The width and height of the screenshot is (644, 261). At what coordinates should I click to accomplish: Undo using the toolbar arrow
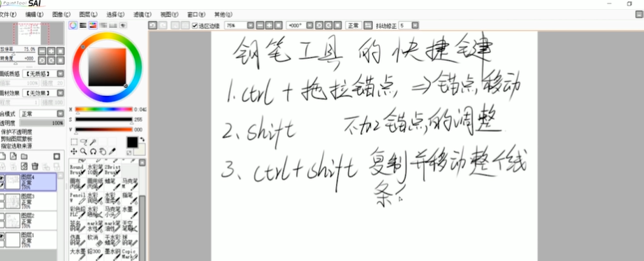pyautogui.click(x=153, y=25)
